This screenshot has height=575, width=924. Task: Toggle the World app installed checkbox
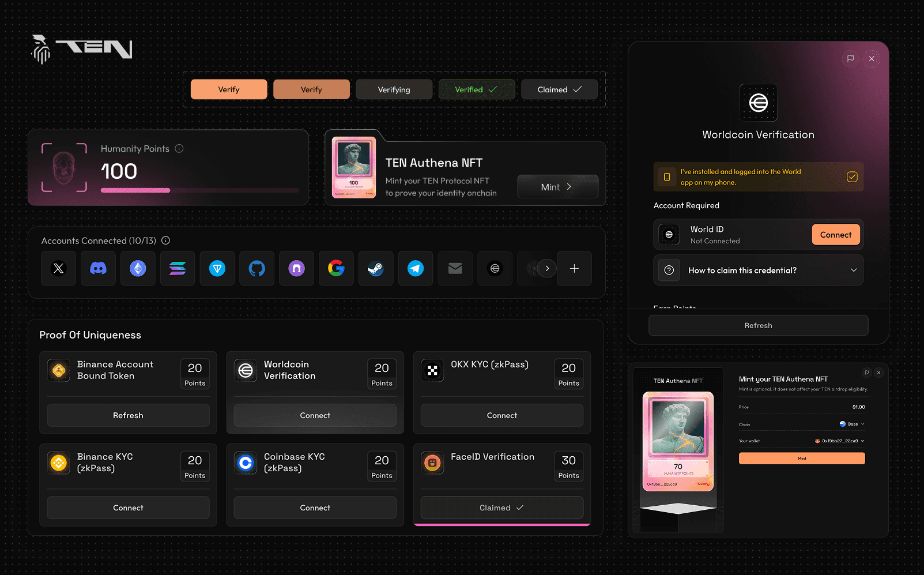[x=852, y=177]
